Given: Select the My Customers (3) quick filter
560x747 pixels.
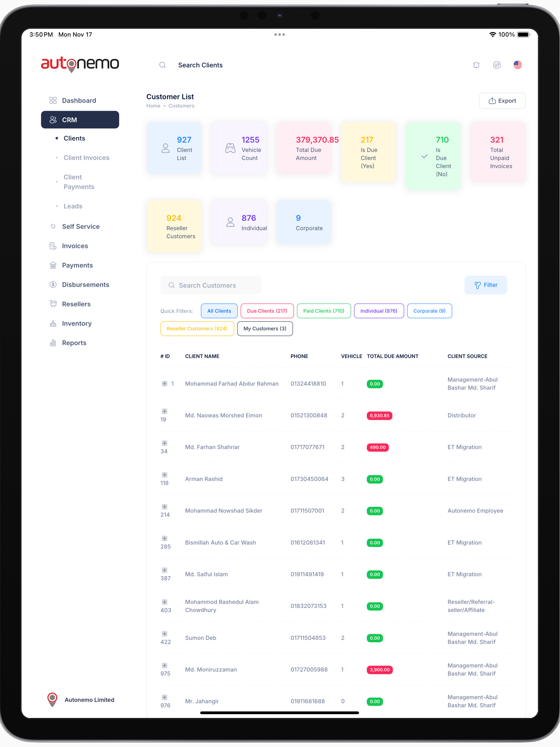Looking at the screenshot, I should pos(265,329).
